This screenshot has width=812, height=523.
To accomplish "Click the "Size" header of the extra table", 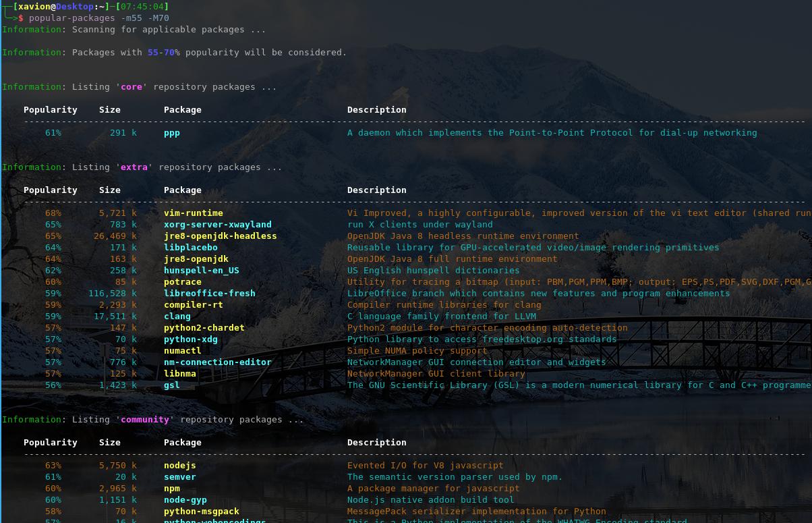I will pos(110,190).
